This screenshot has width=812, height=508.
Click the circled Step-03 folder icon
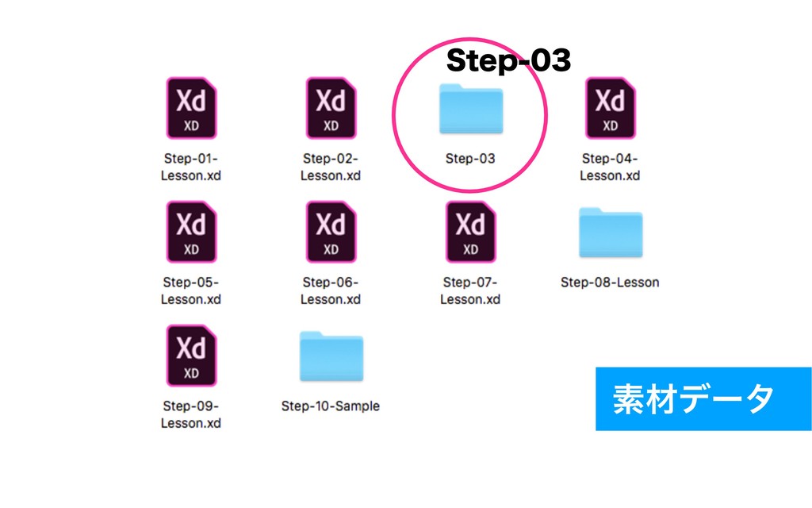pos(471,109)
